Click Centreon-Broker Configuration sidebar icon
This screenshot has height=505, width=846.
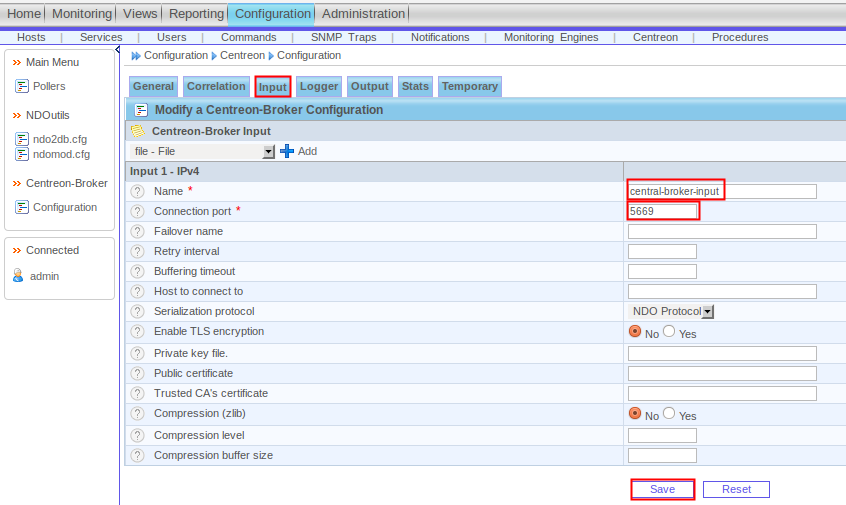point(22,207)
